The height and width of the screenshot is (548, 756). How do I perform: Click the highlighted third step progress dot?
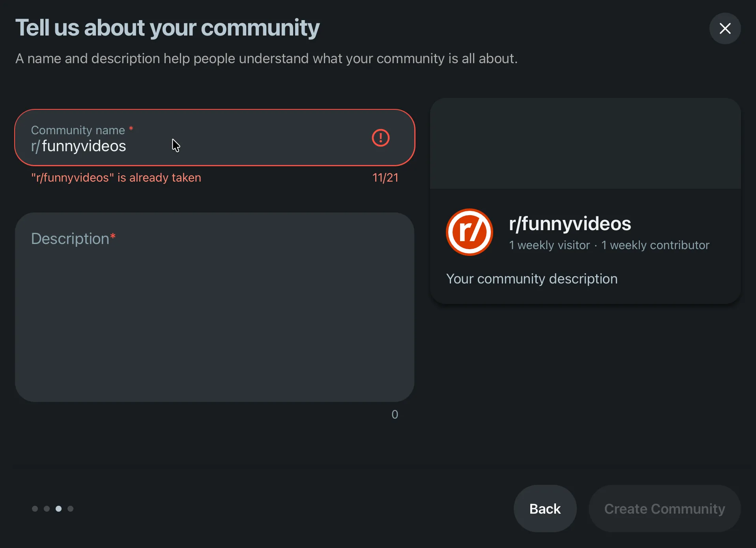[x=58, y=509]
